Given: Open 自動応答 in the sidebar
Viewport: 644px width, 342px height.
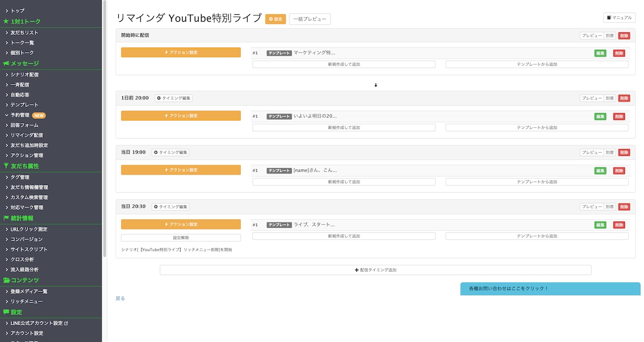Looking at the screenshot, I should click(20, 95).
